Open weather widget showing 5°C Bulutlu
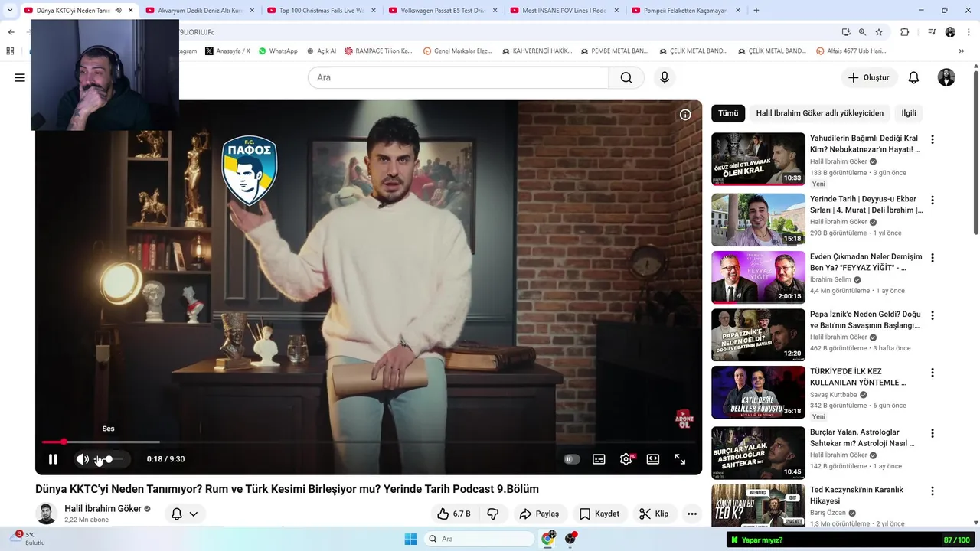Screen dimensions: 980x551 [29, 539]
